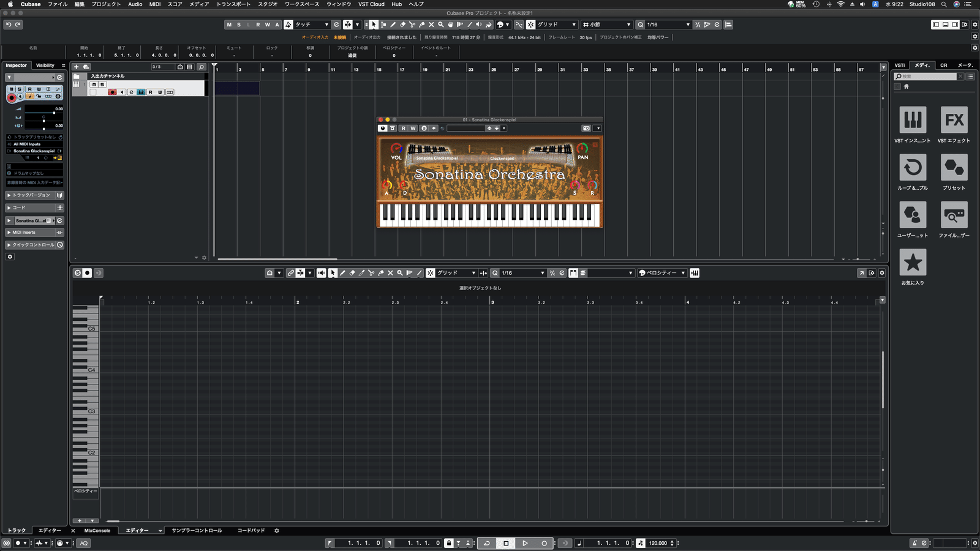Screen dimensions: 980x551
Task: Select the scissors tool in key editor toolbar
Action: (371, 273)
